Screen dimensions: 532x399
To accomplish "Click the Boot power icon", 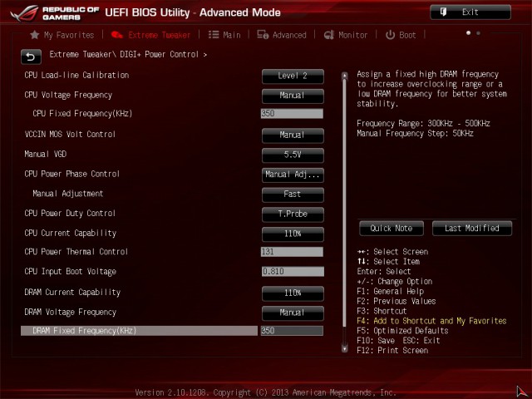I will (x=390, y=35).
